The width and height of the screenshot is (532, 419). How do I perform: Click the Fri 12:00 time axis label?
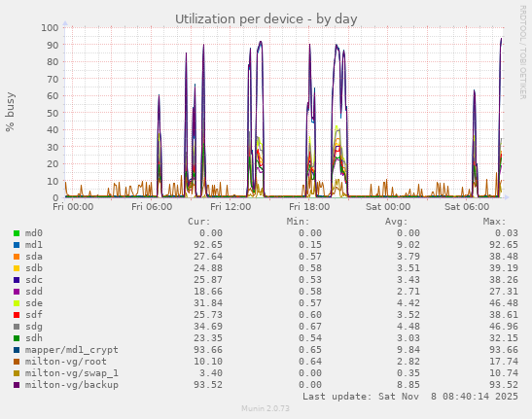pyautogui.click(x=231, y=207)
